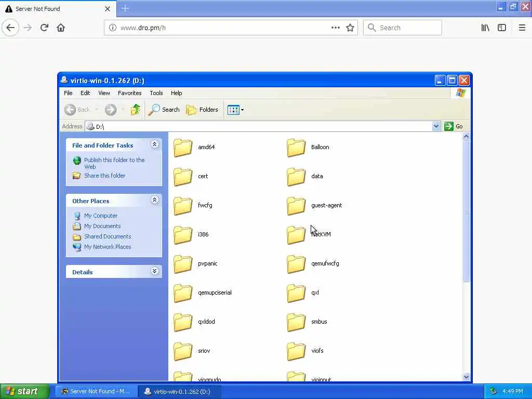This screenshot has width=532, height=399.
Task: Bookmark this page with star icon
Action: tap(350, 28)
